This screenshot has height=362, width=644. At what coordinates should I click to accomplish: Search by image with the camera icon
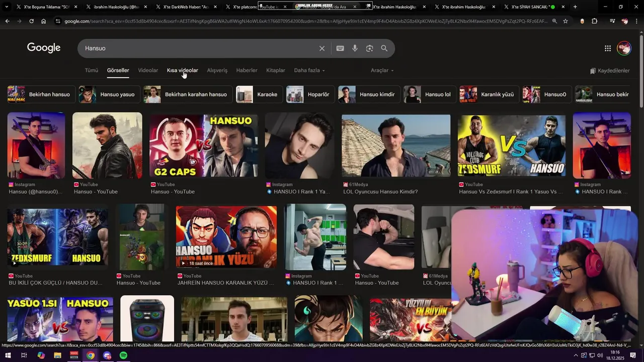[370, 48]
